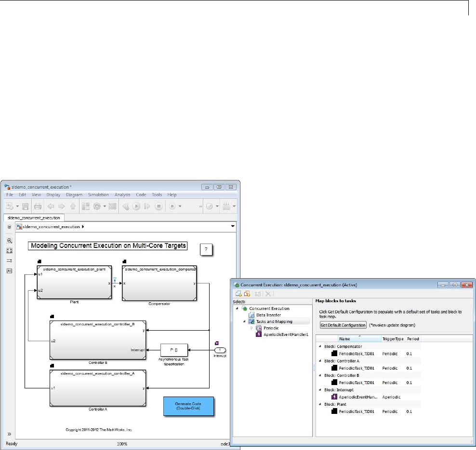Open Model Configuration Parameters gear icon
Screen dimensions: 476x450
(x=97, y=206)
